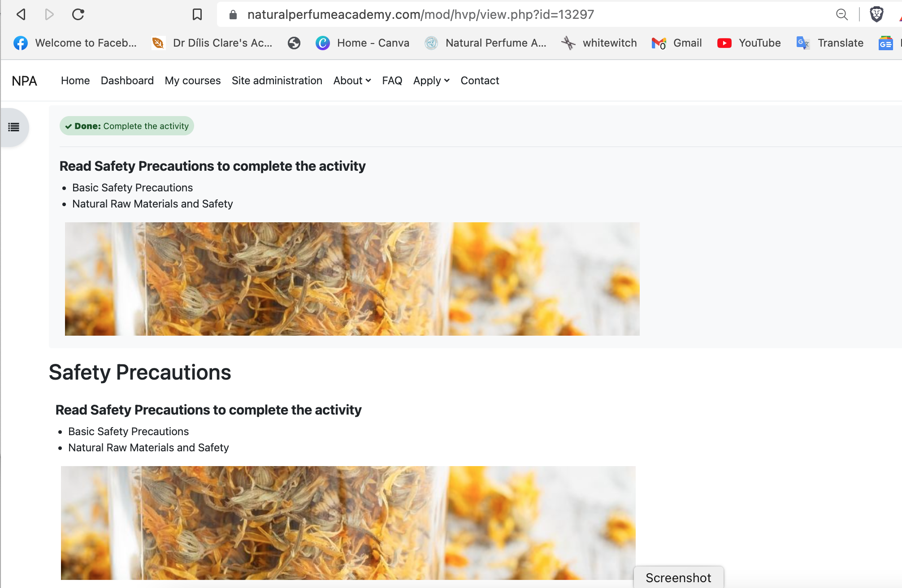Open the My courses menu item
Image resolution: width=902 pixels, height=588 pixels.
(193, 81)
